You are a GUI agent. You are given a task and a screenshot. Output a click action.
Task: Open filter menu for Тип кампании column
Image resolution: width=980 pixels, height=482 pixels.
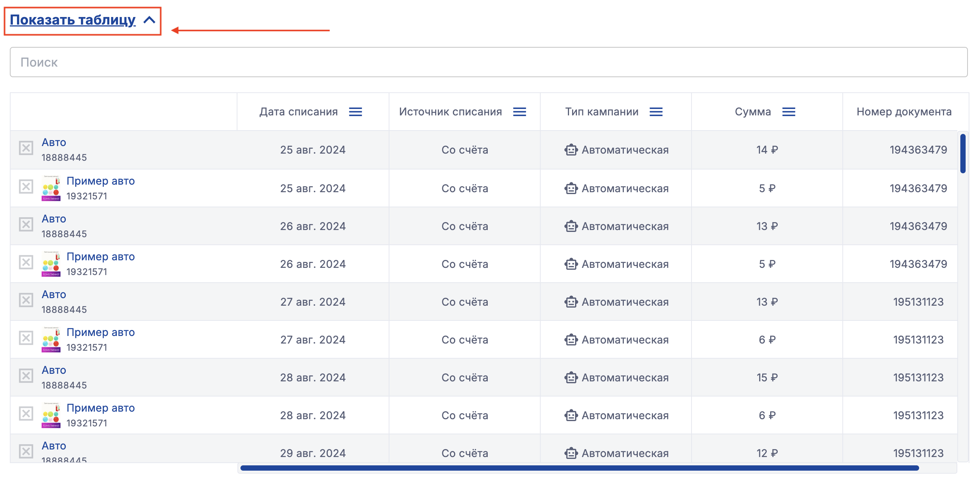click(656, 112)
